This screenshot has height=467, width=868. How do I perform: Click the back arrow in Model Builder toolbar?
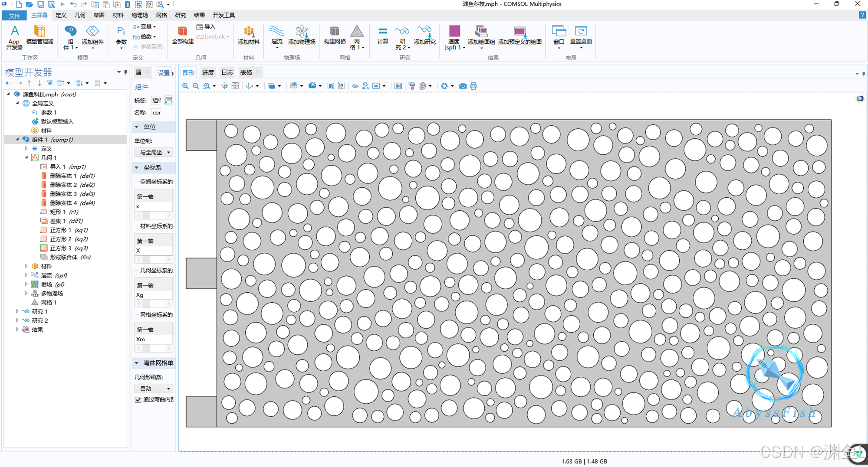coord(8,83)
